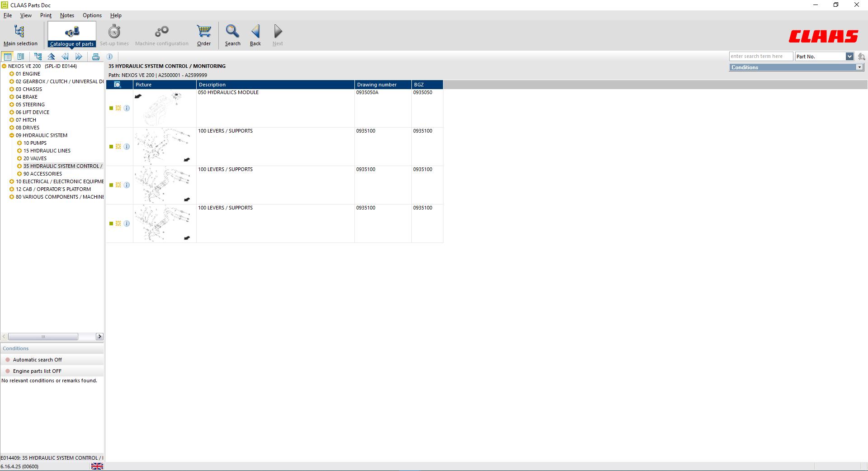Open the first 100 LEVERS / SUPPORTS thumbnail

pos(165,147)
